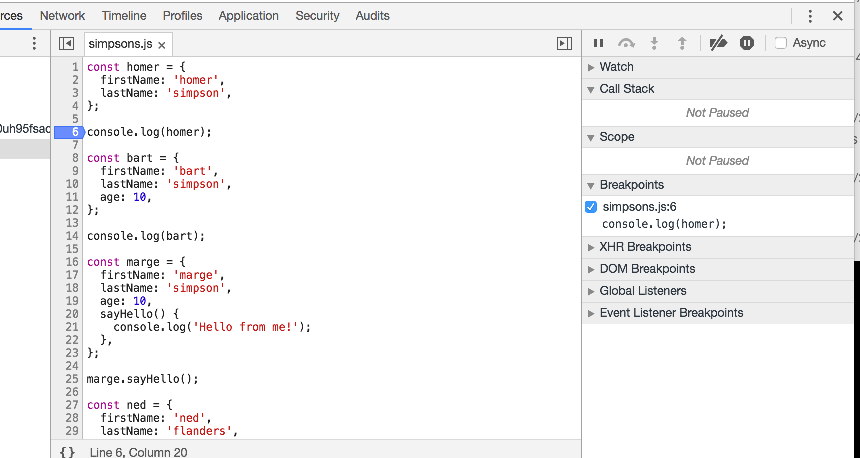Deactivate breakpoints icon
The image size is (860, 458).
[718, 43]
